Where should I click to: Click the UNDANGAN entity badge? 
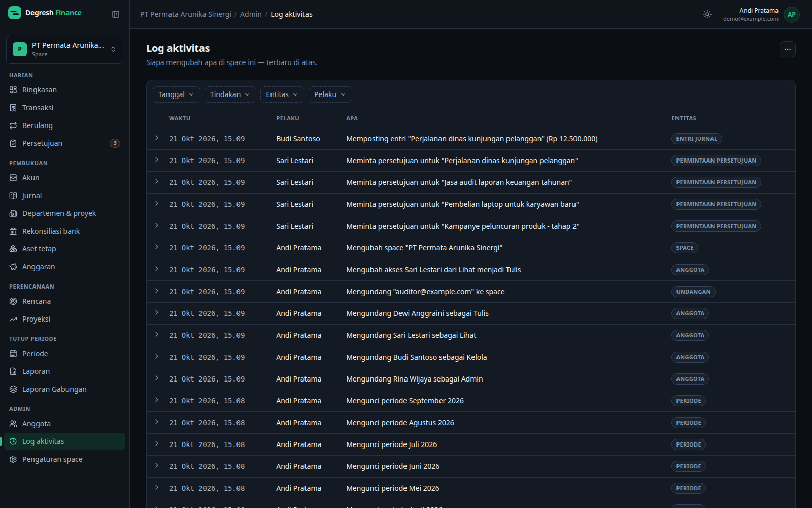coord(693,292)
